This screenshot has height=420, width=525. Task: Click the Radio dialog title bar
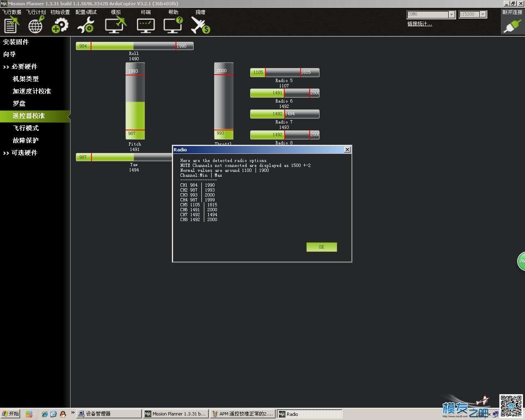click(x=262, y=150)
